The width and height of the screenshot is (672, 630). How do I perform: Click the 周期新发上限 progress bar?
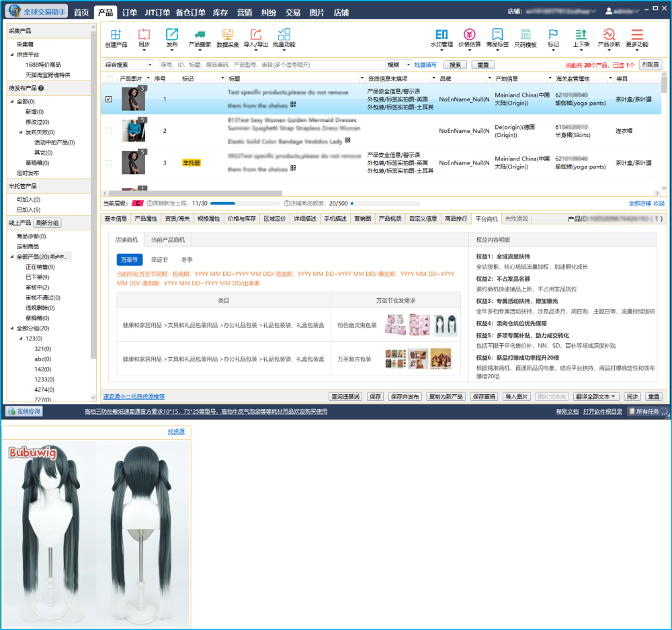coord(245,203)
